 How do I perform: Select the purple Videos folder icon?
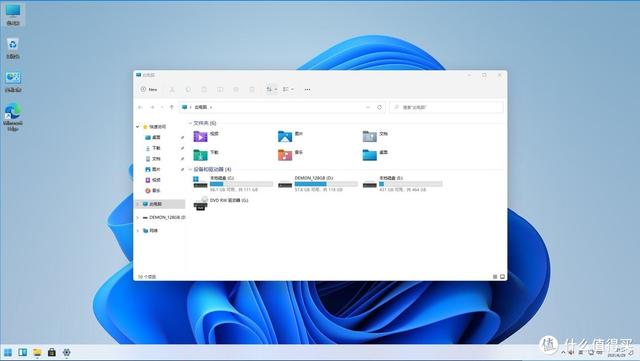tap(200, 136)
